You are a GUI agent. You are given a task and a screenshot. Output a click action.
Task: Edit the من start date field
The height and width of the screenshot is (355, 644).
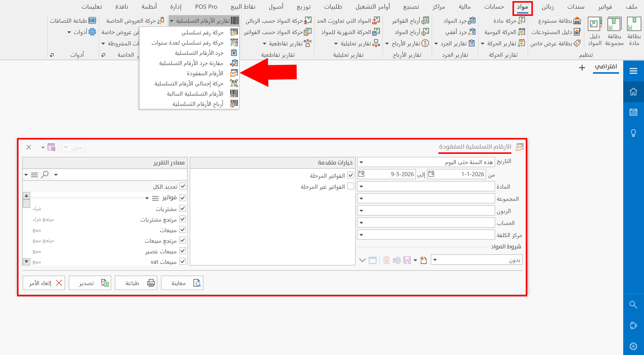coord(457,174)
